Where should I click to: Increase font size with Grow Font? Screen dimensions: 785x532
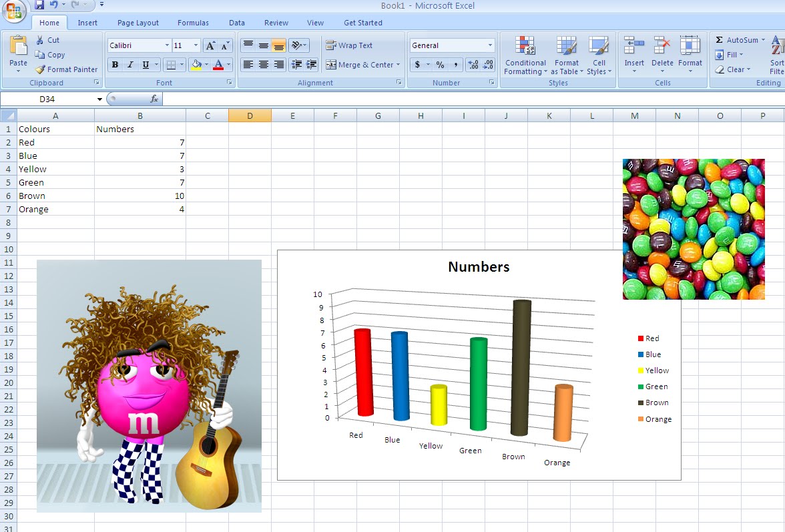[x=211, y=45]
